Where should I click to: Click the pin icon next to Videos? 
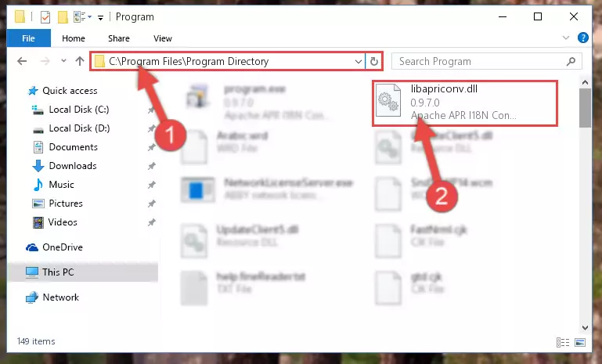[x=152, y=222]
